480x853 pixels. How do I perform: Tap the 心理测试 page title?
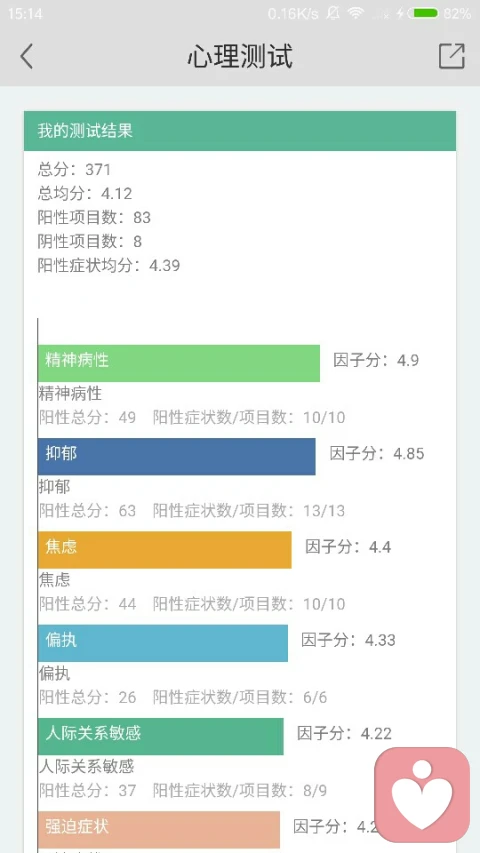(240, 56)
